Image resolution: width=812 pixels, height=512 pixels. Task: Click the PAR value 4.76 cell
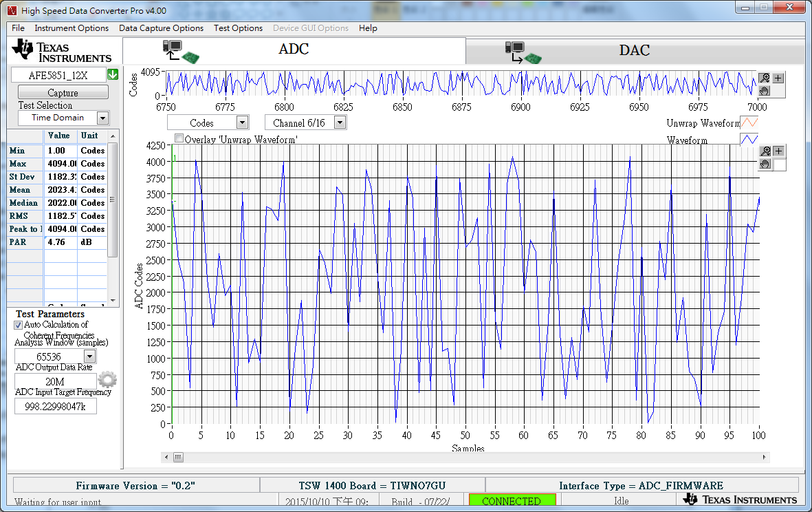(61, 242)
